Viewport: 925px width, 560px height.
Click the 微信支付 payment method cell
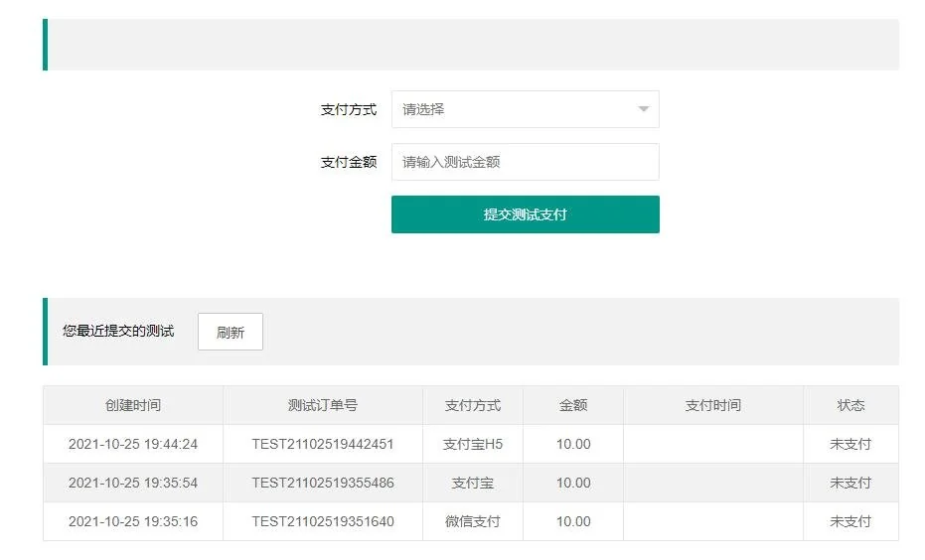click(473, 521)
